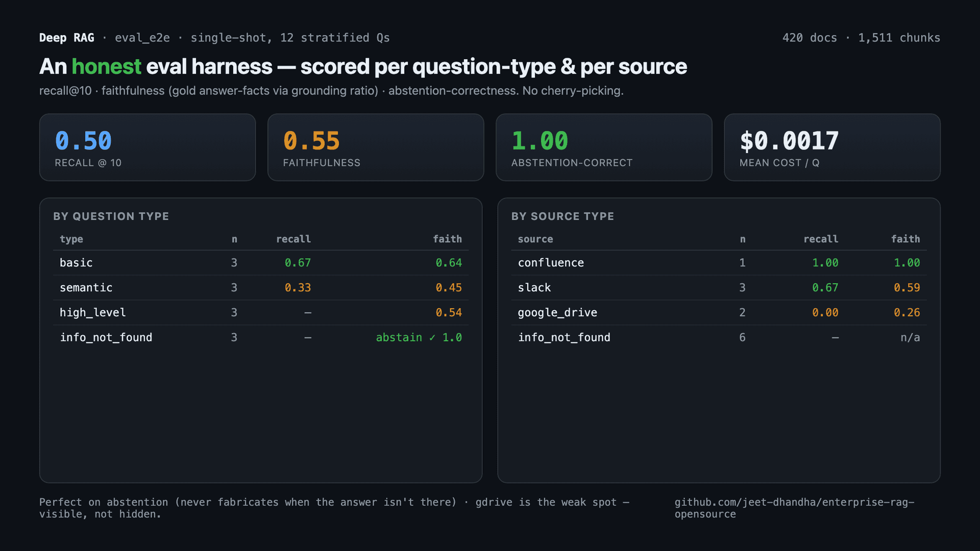Select the Faithfulness 0.55 score card
The width and height of the screenshot is (980, 551).
pos(376,147)
